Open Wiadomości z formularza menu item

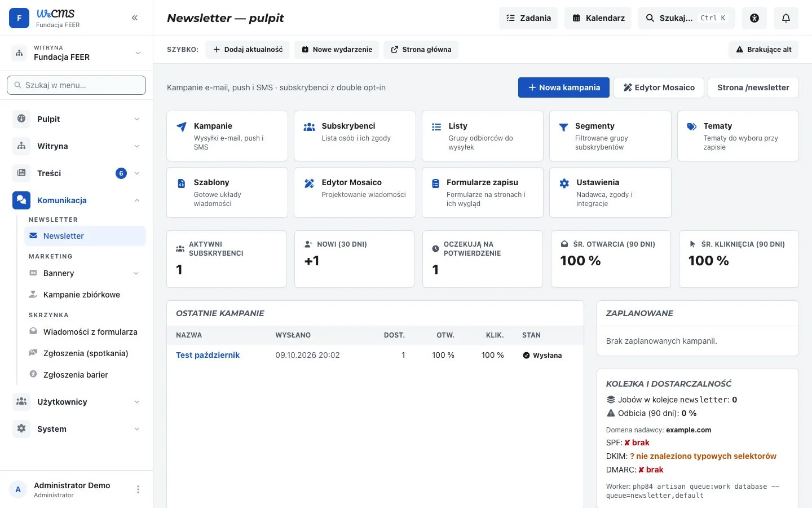coord(85,332)
